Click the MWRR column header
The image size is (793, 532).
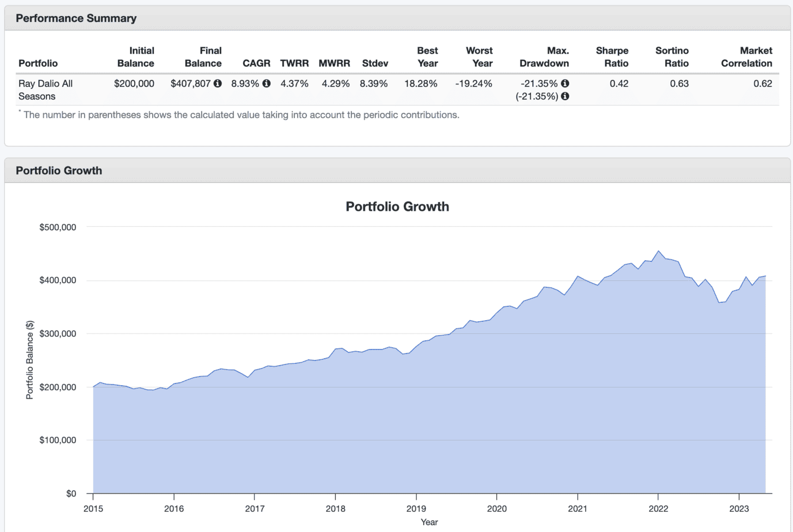(x=335, y=63)
